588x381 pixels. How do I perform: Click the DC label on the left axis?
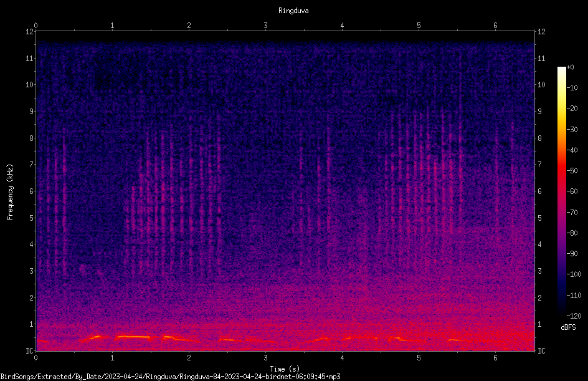[30, 350]
